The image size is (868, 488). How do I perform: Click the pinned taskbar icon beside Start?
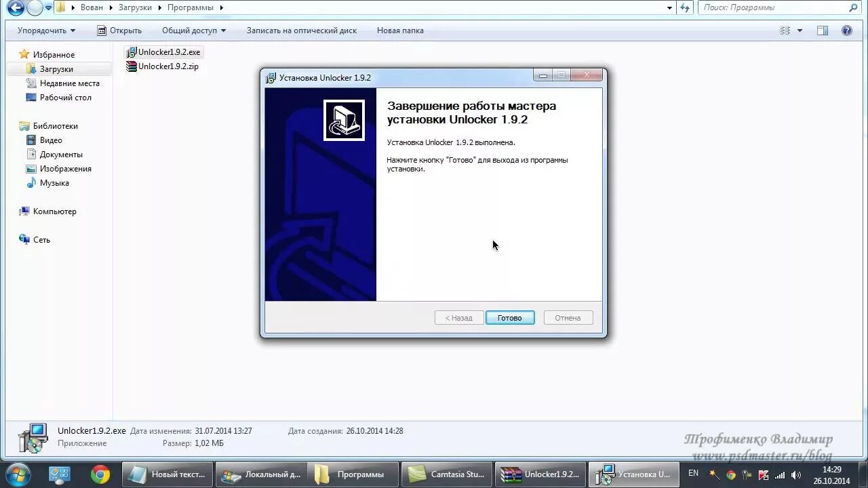pos(60,474)
